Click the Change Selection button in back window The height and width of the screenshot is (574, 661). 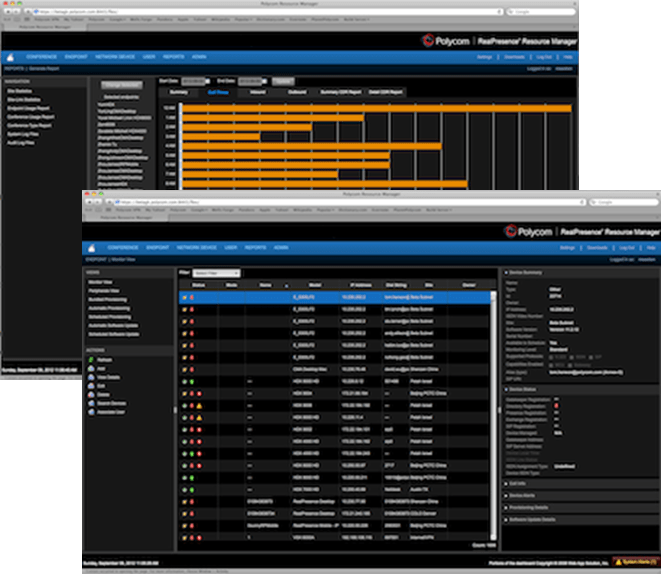121,85
